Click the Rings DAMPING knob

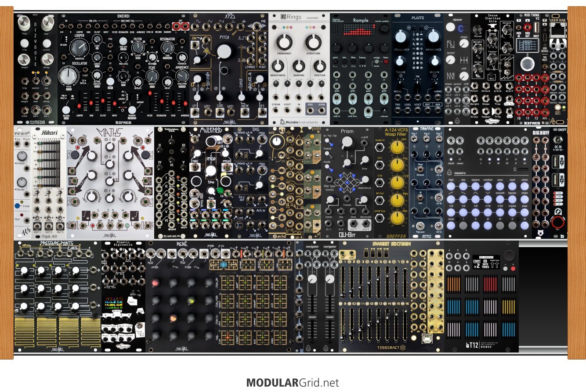tap(299, 66)
